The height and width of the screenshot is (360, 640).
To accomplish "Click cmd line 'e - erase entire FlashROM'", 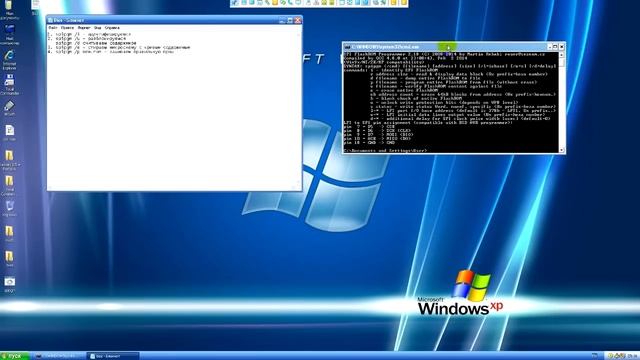I will [404, 90].
